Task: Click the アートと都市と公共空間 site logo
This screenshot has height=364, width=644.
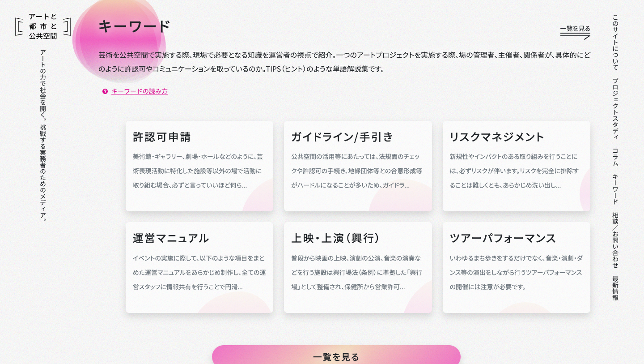Action: coord(43,26)
